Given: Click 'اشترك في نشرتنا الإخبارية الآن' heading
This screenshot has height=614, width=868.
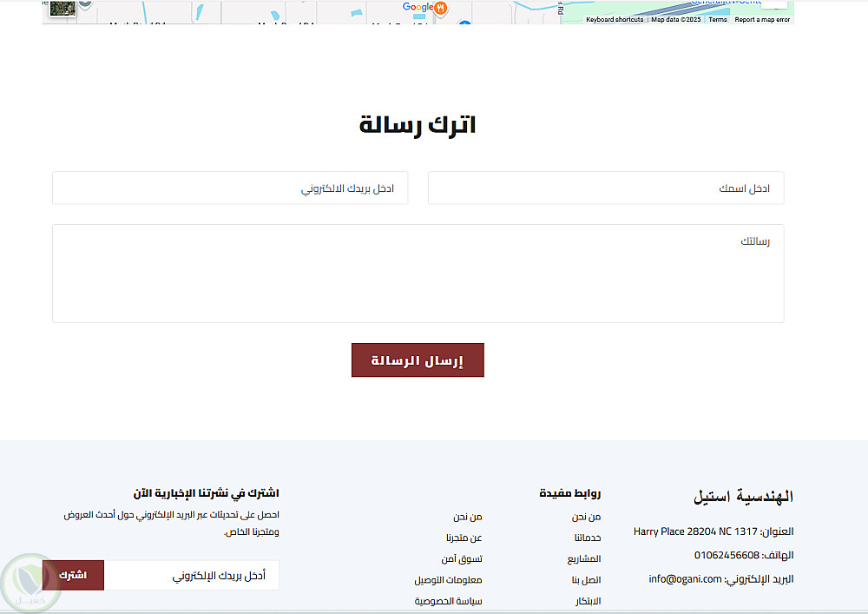Looking at the screenshot, I should click(206, 492).
